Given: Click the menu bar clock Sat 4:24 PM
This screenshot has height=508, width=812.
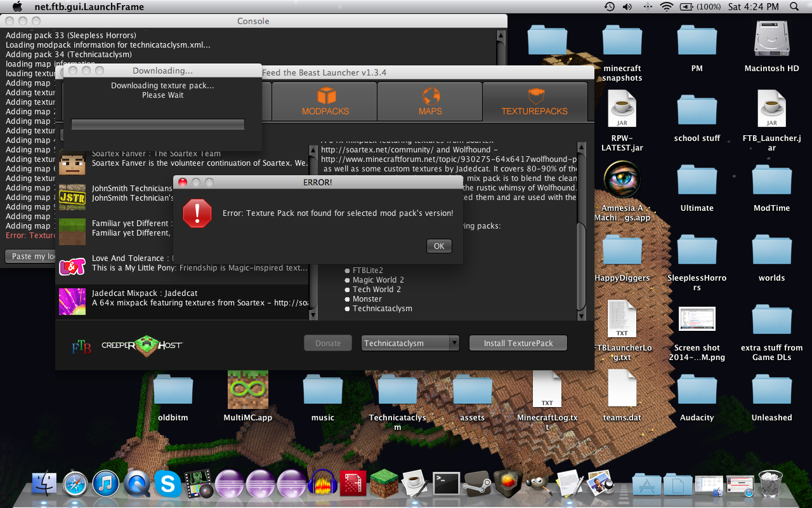Looking at the screenshot, I should [753, 7].
